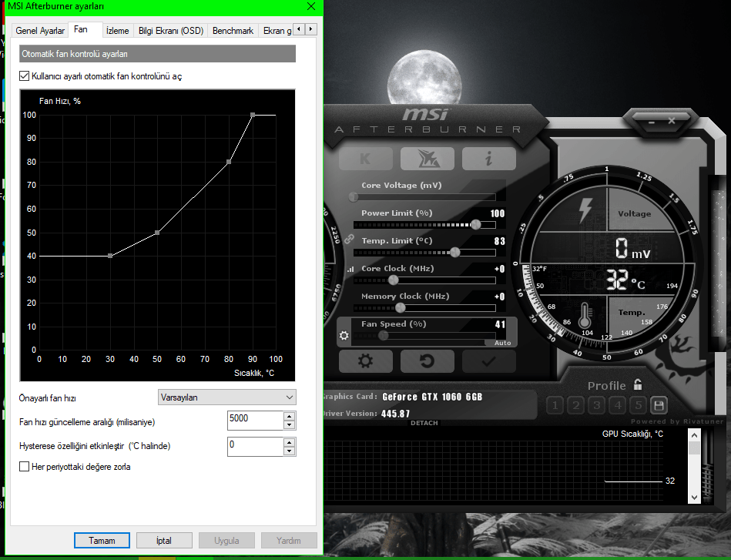The image size is (731, 560).
Task: Click the core clock curve bars icon
Action: [x=350, y=269]
